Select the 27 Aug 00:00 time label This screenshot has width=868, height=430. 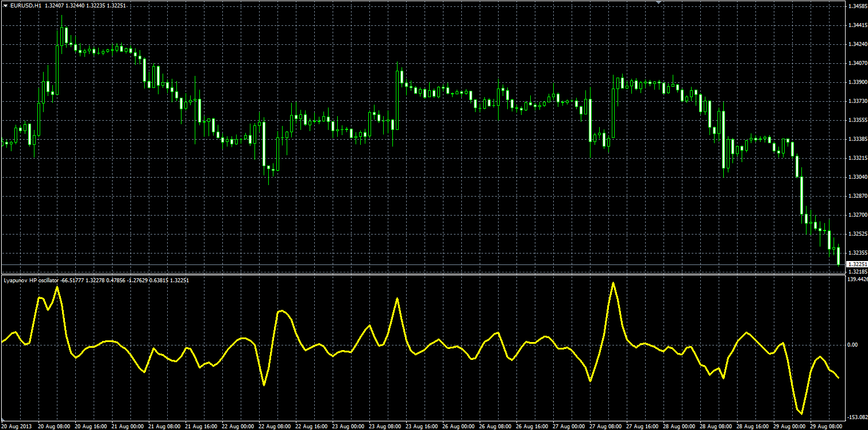pyautogui.click(x=569, y=426)
